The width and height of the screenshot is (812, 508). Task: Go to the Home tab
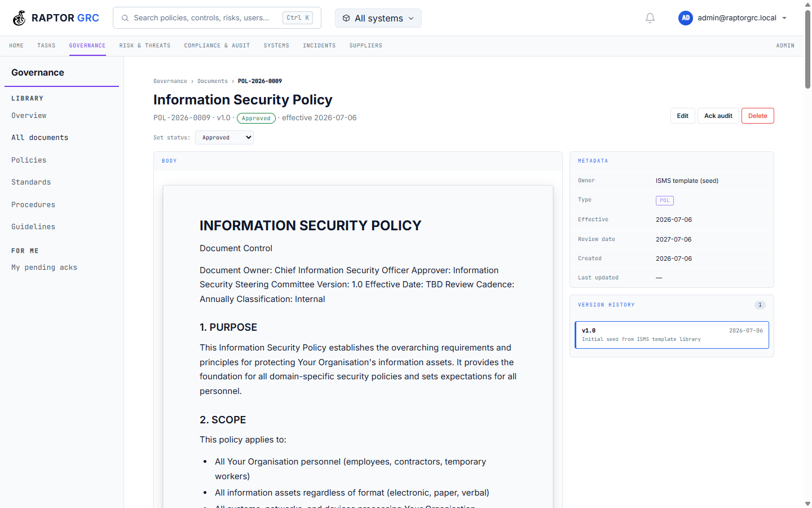pyautogui.click(x=16, y=46)
